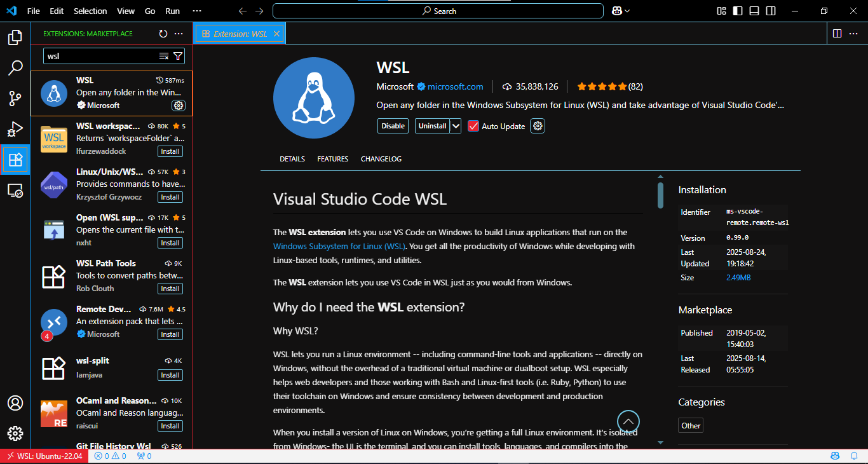Install the Open (WSL support) extension

(x=170, y=243)
